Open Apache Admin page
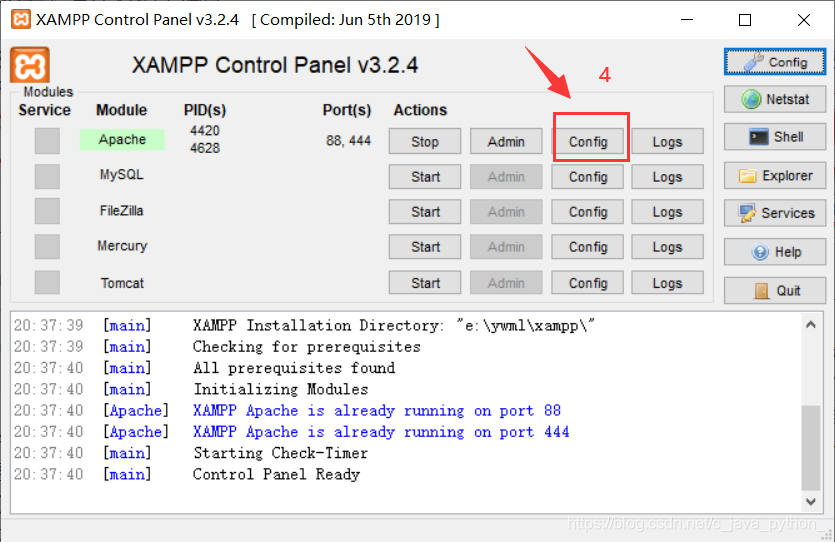 coord(506,141)
